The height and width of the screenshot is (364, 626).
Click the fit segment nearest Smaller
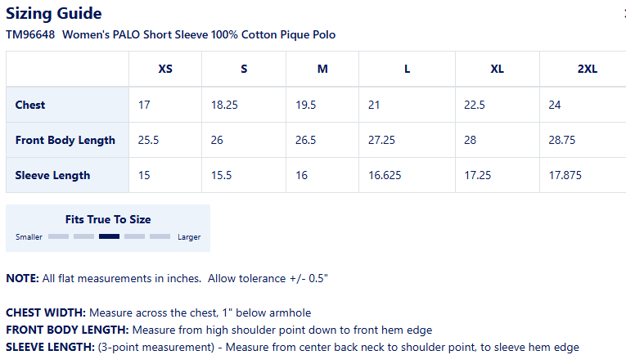coord(58,236)
